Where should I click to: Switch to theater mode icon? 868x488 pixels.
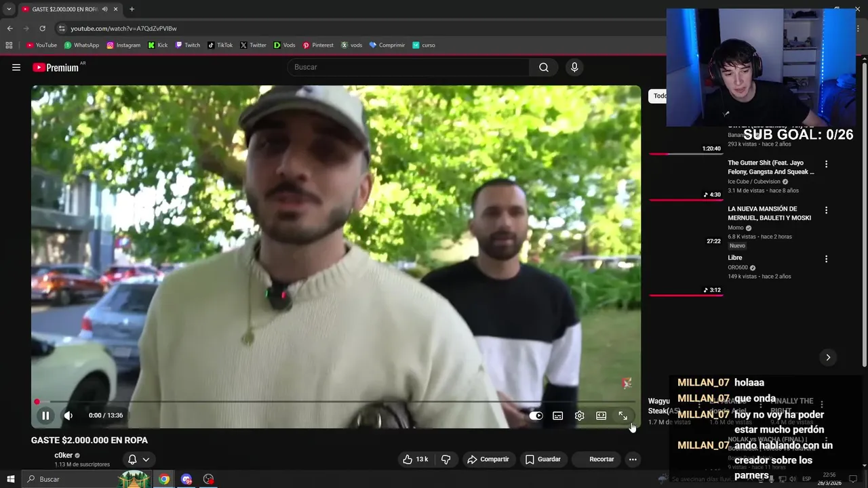601,415
